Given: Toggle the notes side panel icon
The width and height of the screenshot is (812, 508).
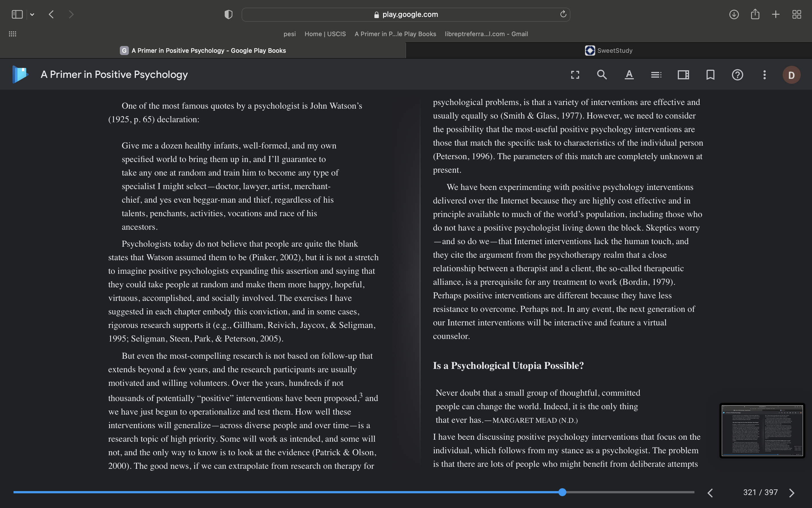Looking at the screenshot, I should tap(683, 75).
